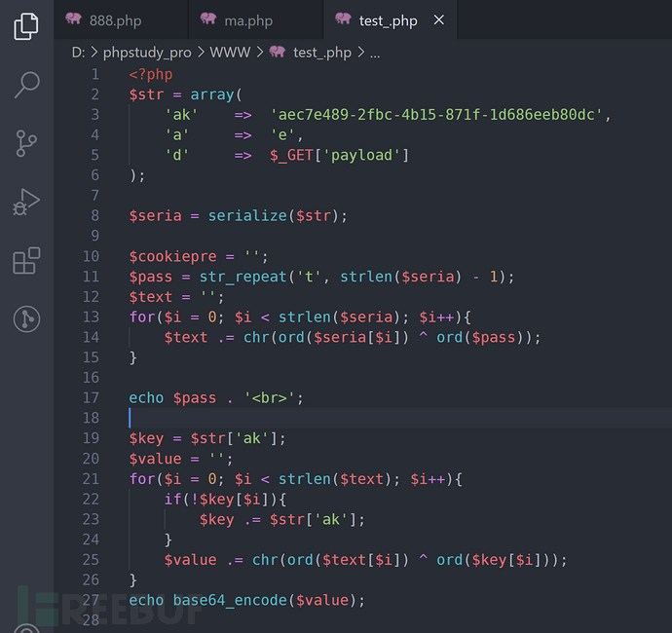Open the WWW breadcrumb folder
This screenshot has height=633, width=672.
point(230,53)
